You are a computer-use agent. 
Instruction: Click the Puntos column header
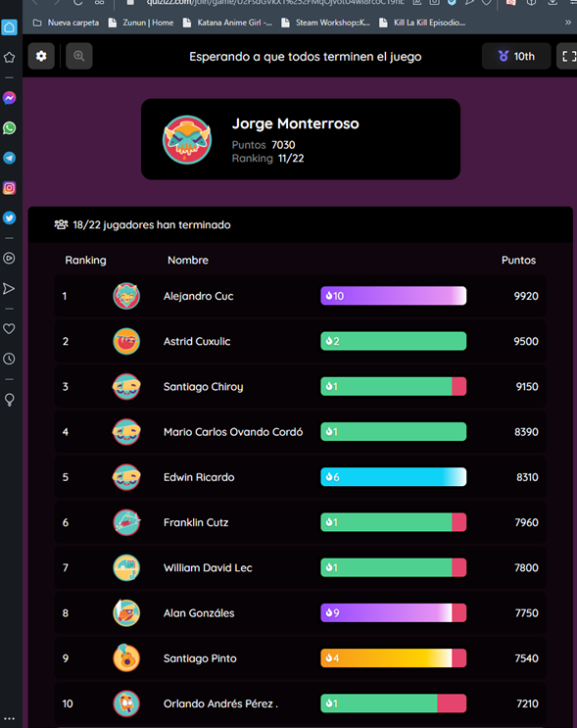tap(518, 260)
